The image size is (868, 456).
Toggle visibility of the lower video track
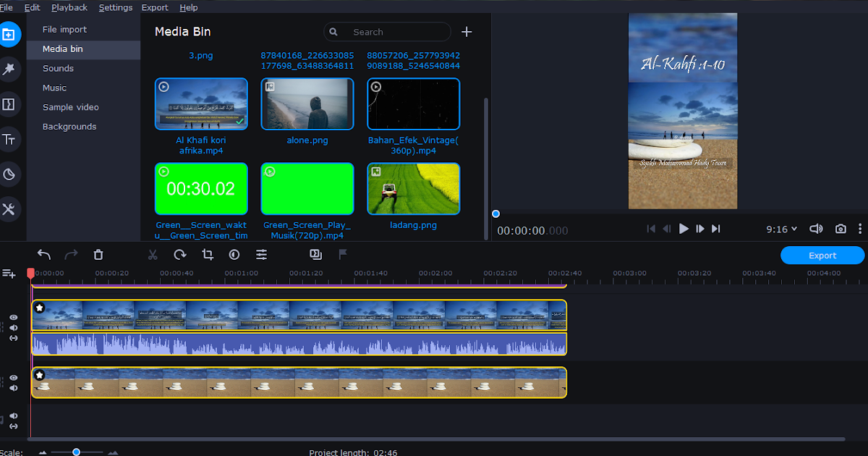click(12, 377)
